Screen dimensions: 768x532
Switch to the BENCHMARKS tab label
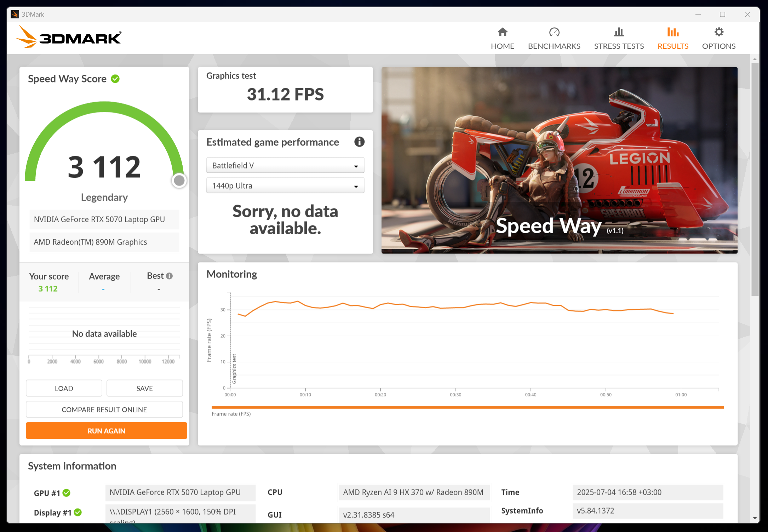tap(554, 46)
